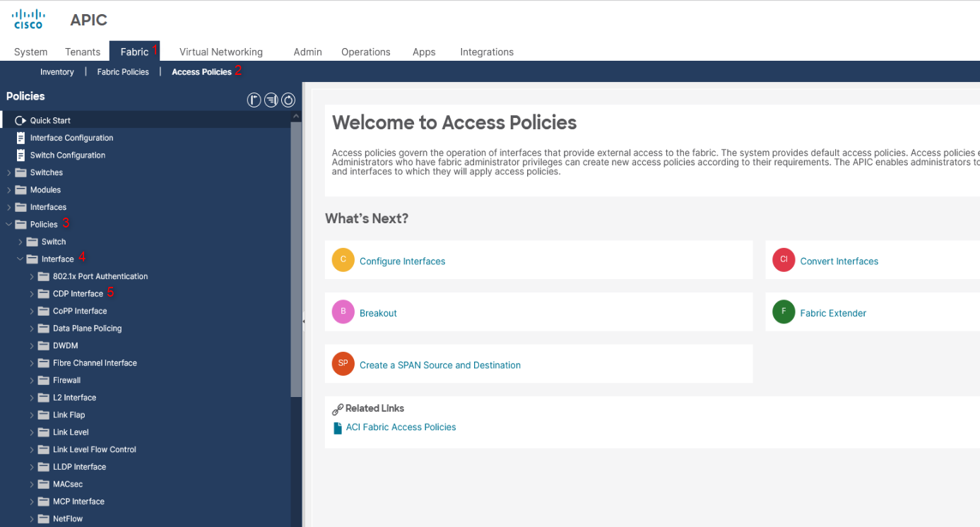Screen dimensions: 980x527
Task: Refresh the Policies tree using the refresh icon
Action: (x=288, y=100)
